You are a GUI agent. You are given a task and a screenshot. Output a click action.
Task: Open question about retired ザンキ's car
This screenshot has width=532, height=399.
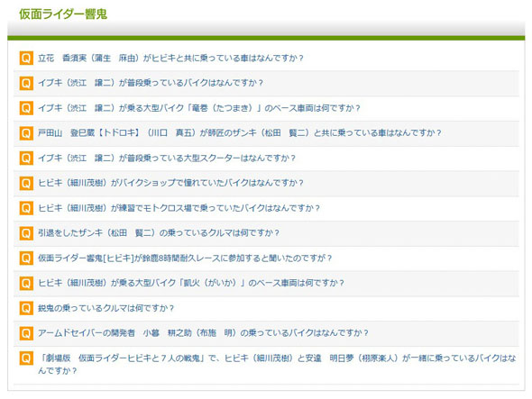tap(159, 233)
